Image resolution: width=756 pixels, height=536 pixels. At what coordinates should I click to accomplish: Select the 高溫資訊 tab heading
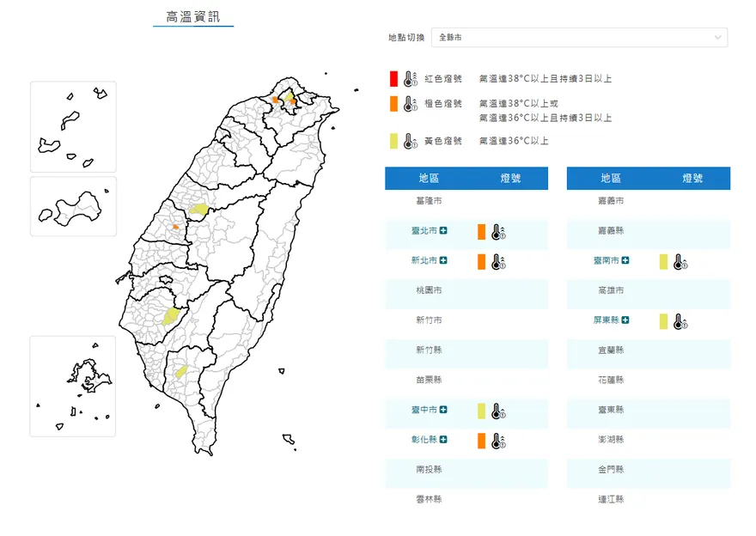pyautogui.click(x=193, y=17)
